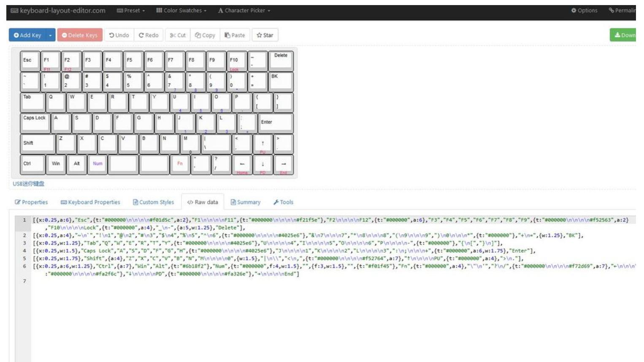Select the BK backspace key
This screenshot has width=644, height=362.
pyautogui.click(x=281, y=82)
